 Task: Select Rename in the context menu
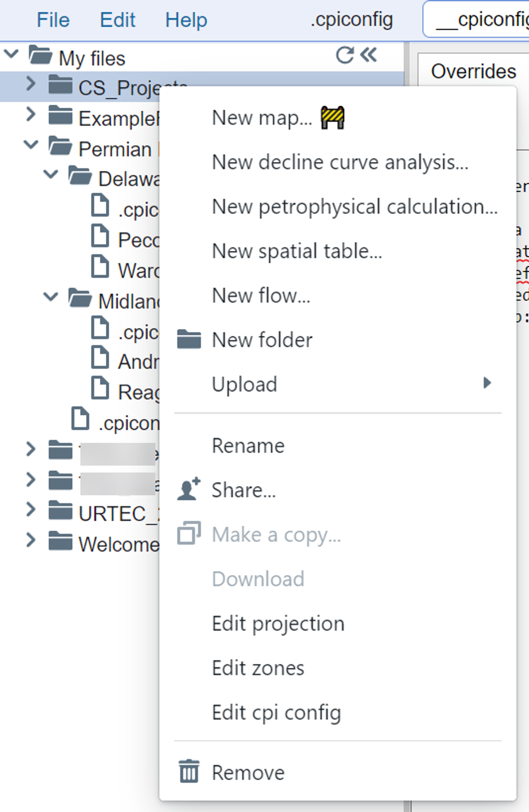248,445
